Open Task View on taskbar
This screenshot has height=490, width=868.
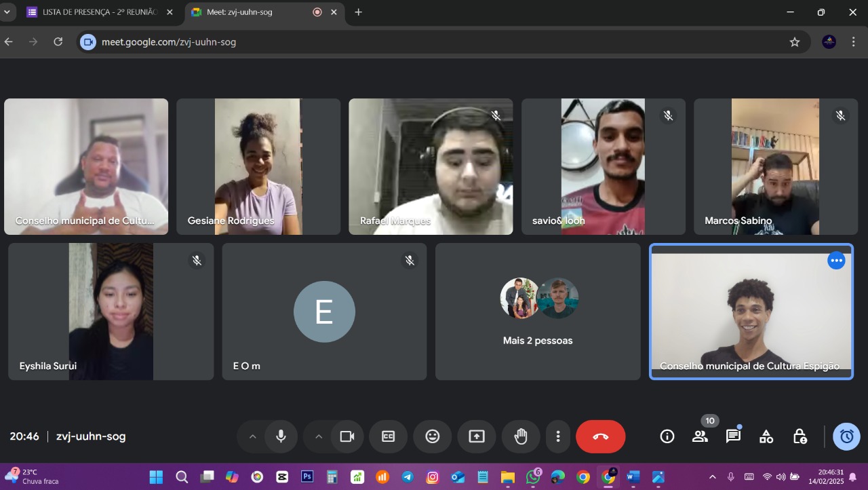point(207,477)
